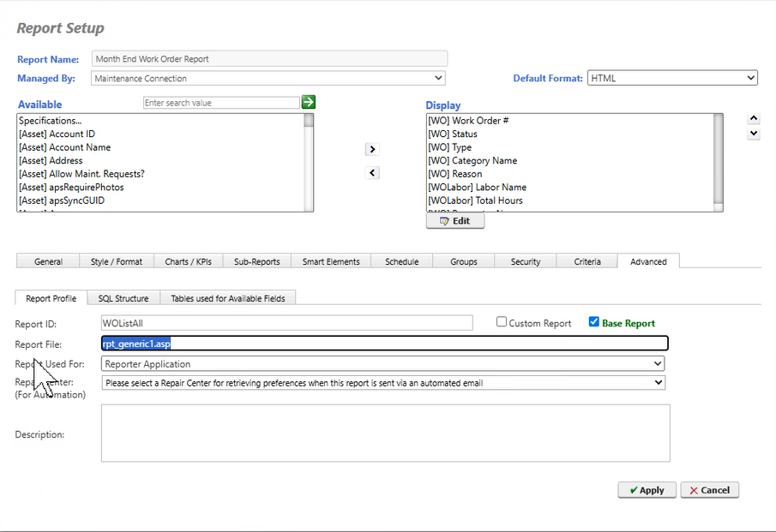Click the Display list scrollbar
This screenshot has width=776, height=532.
pyautogui.click(x=718, y=163)
